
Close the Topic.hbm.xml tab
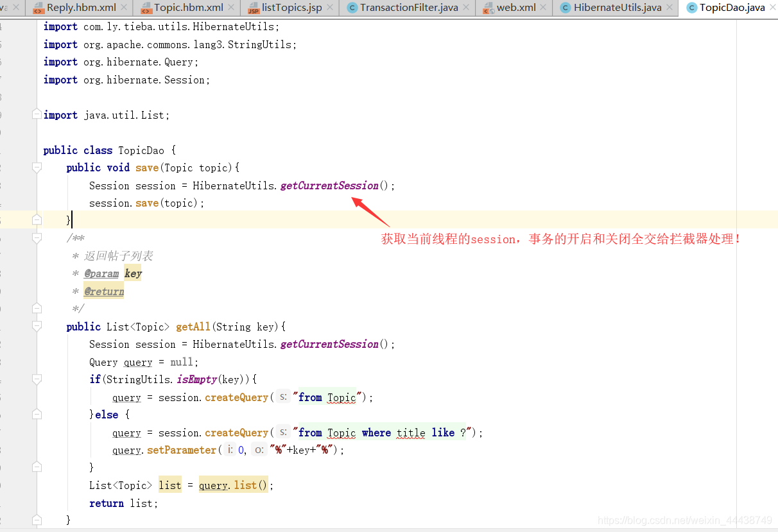click(231, 8)
